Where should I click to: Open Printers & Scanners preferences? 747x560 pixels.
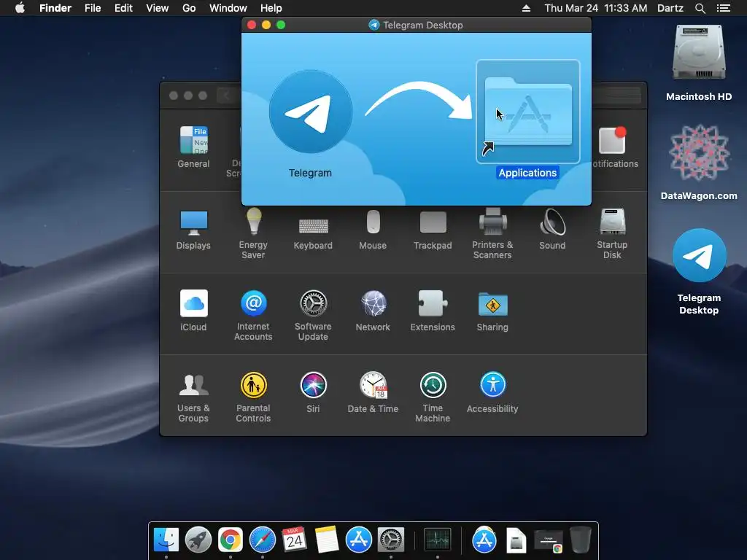click(492, 233)
